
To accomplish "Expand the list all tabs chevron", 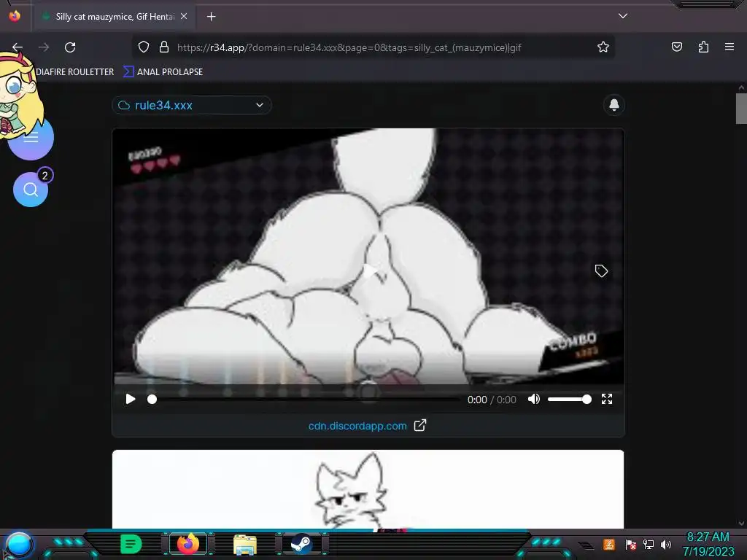I will click(623, 16).
